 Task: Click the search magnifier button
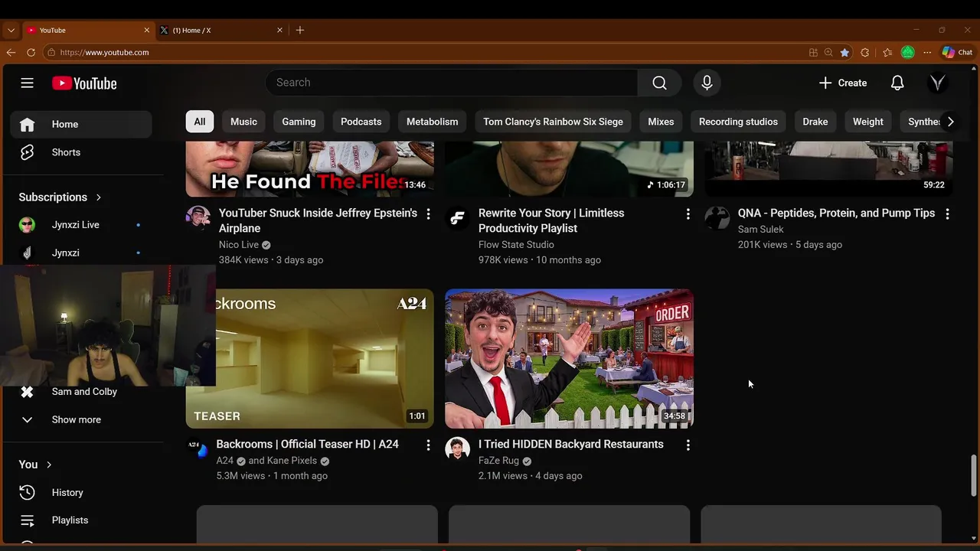point(659,83)
